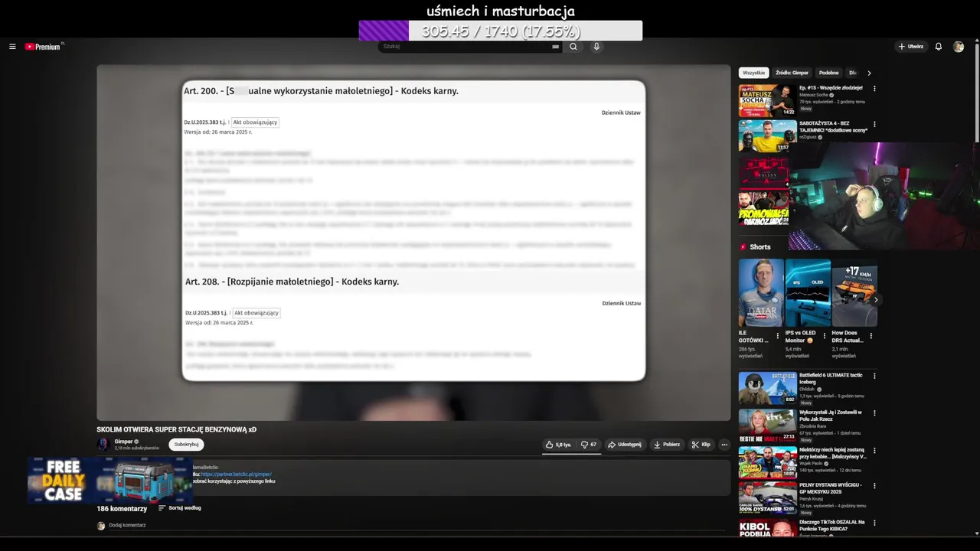Click the Klip clip button

click(701, 445)
